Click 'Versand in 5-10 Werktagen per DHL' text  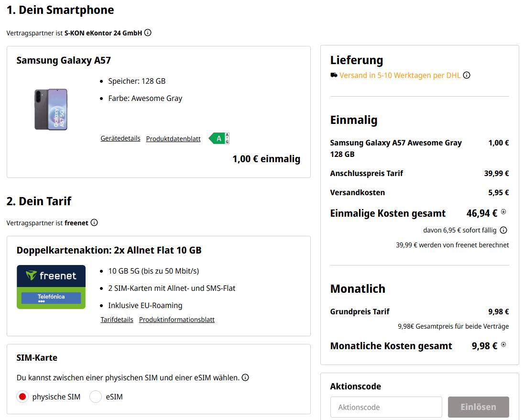click(400, 75)
